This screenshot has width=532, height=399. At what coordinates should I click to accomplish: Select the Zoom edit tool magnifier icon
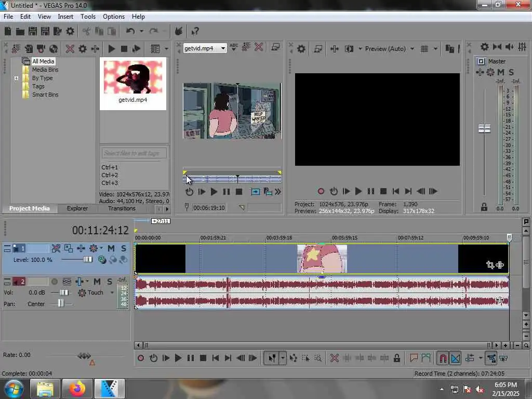(318, 358)
